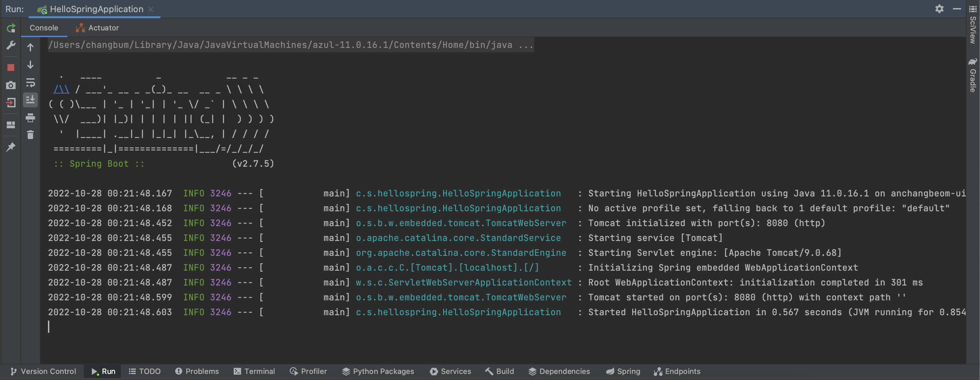
Task: Open the Terminal tool window tab
Action: click(254, 371)
